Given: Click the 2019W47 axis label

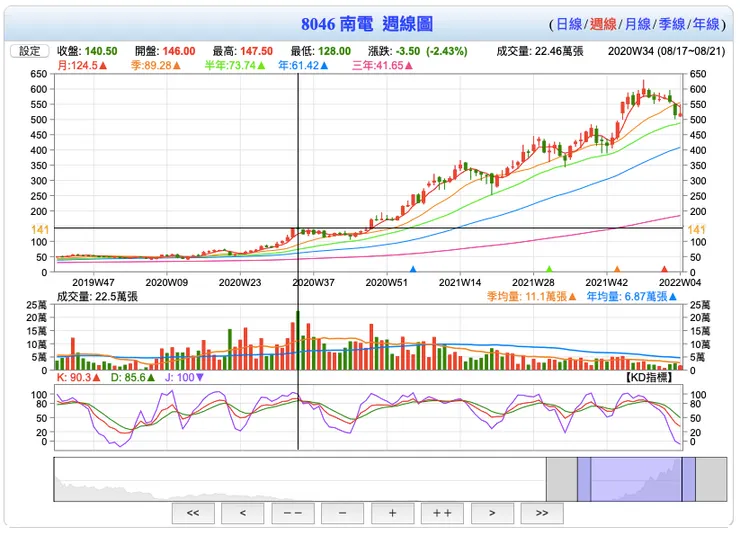Looking at the screenshot, I should [x=93, y=282].
